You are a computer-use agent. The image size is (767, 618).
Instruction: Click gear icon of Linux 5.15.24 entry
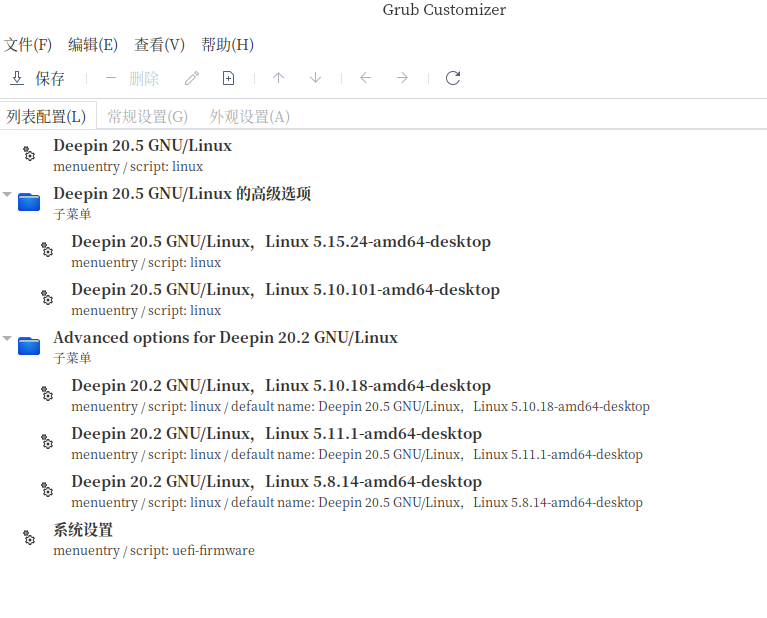pos(46,250)
